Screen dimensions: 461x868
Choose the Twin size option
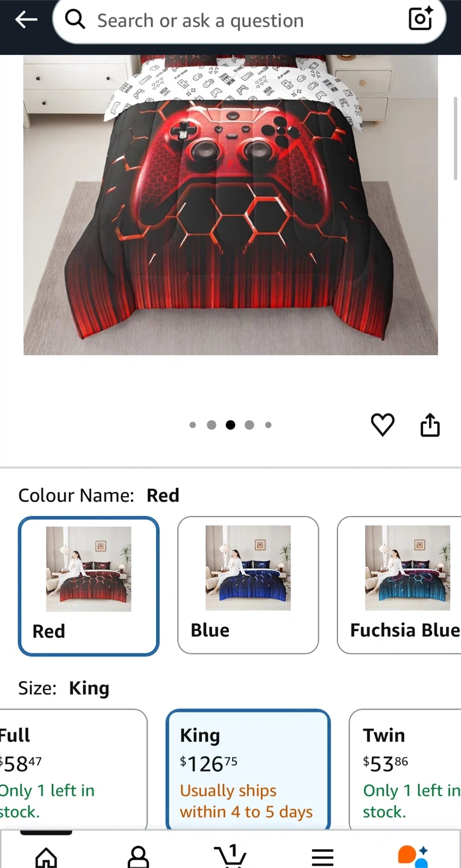(405, 770)
